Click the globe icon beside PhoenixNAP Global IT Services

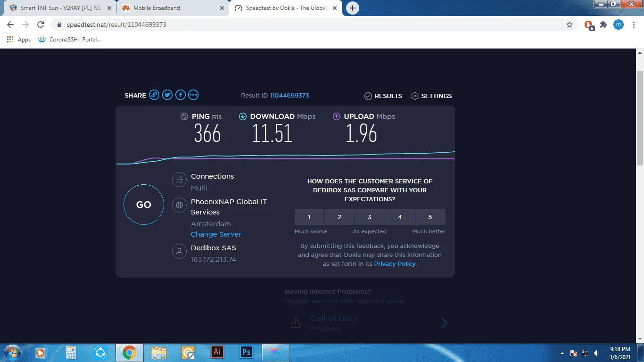click(x=179, y=205)
